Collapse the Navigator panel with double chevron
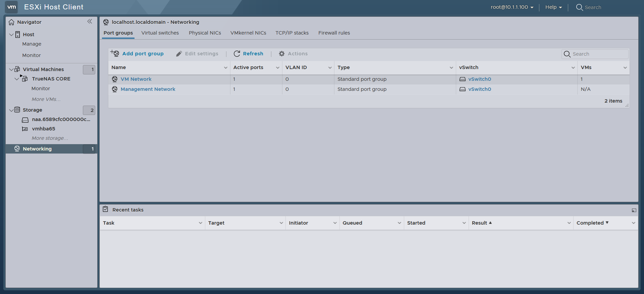This screenshot has height=294, width=644. pos(90,21)
